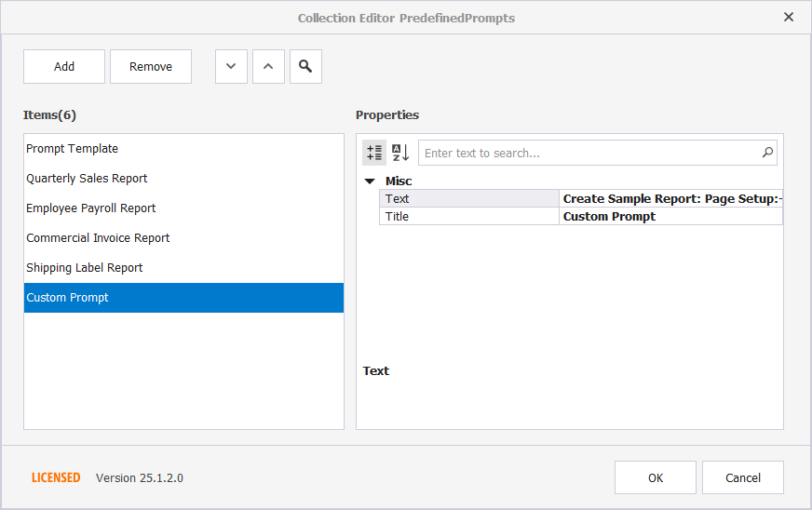
Task: Edit the Title property value
Action: coord(670,217)
